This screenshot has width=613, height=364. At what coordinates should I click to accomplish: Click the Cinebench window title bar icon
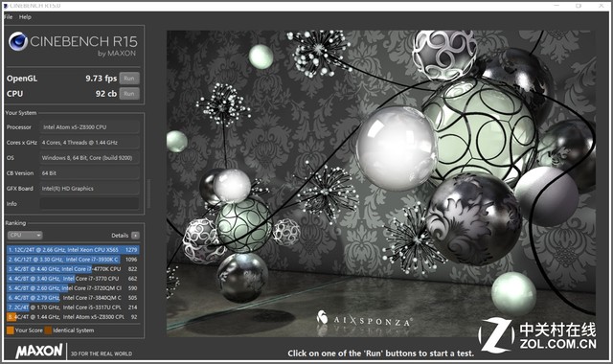click(6, 6)
